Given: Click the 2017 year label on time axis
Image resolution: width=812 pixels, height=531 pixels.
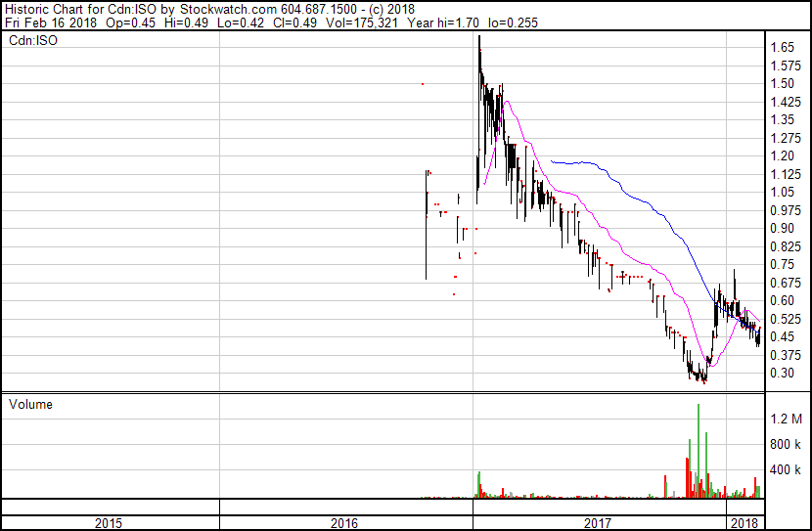Looking at the screenshot, I should [x=598, y=523].
